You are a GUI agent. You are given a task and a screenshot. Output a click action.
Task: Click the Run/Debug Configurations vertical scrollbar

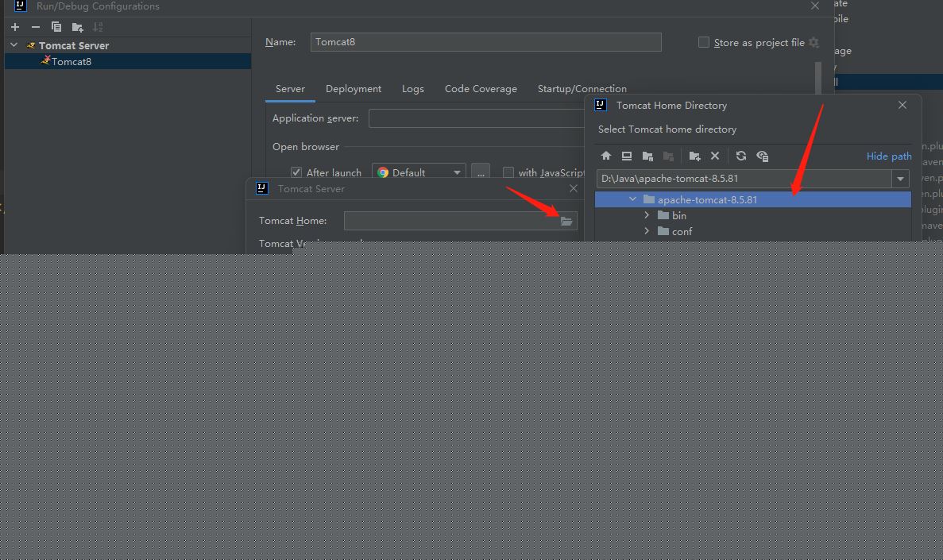818,78
